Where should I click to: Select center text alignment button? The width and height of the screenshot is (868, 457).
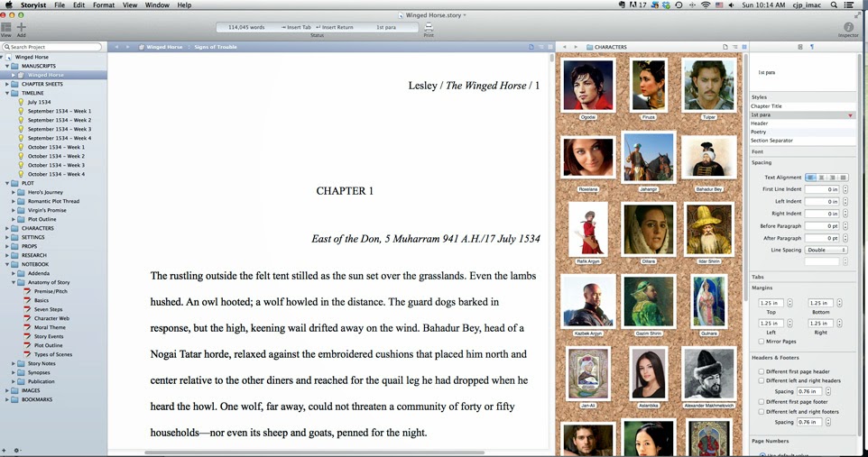point(821,178)
